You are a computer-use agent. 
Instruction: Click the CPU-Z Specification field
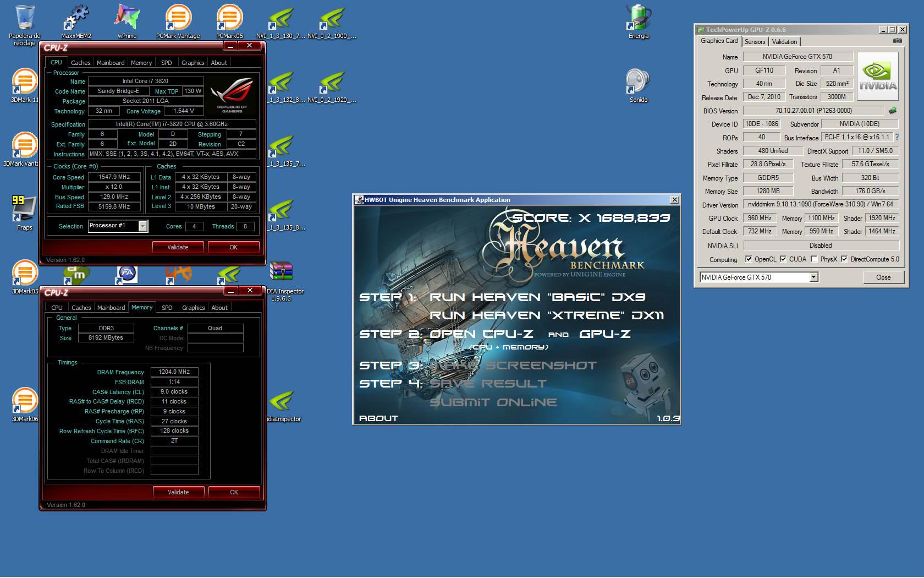pyautogui.click(x=172, y=124)
